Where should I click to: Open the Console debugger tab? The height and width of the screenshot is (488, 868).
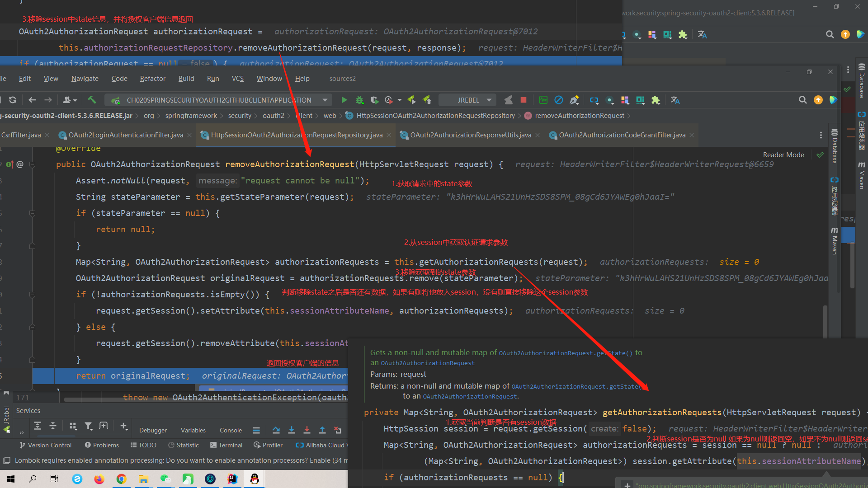(x=231, y=430)
